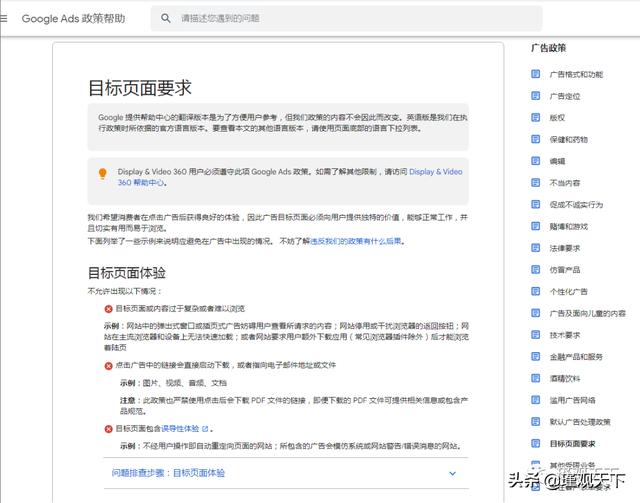Click the article icon beside 促成不诚实行为

536,204
